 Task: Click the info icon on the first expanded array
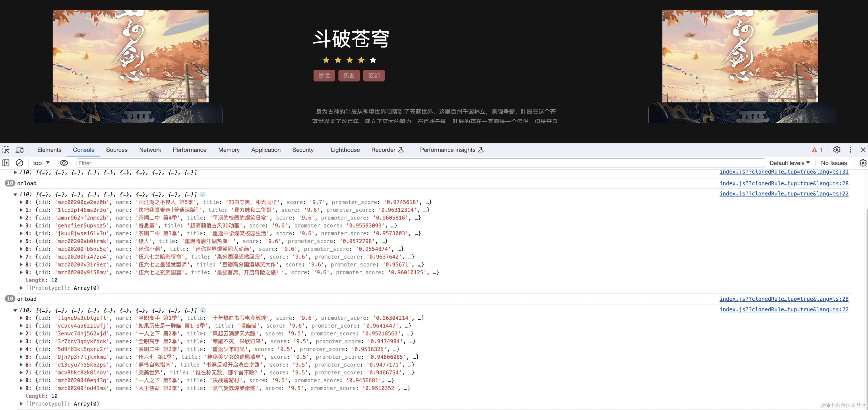pyautogui.click(x=203, y=195)
